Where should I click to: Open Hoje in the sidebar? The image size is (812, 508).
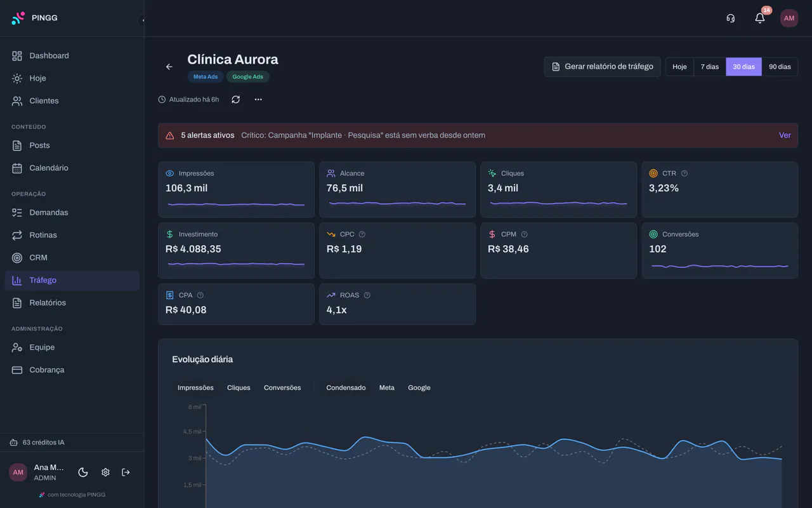click(72, 78)
